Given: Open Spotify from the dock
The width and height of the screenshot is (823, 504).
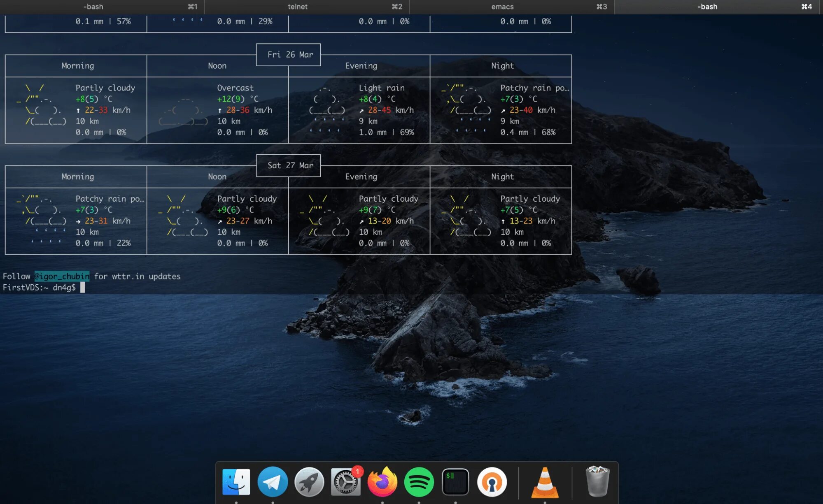Looking at the screenshot, I should [x=419, y=482].
